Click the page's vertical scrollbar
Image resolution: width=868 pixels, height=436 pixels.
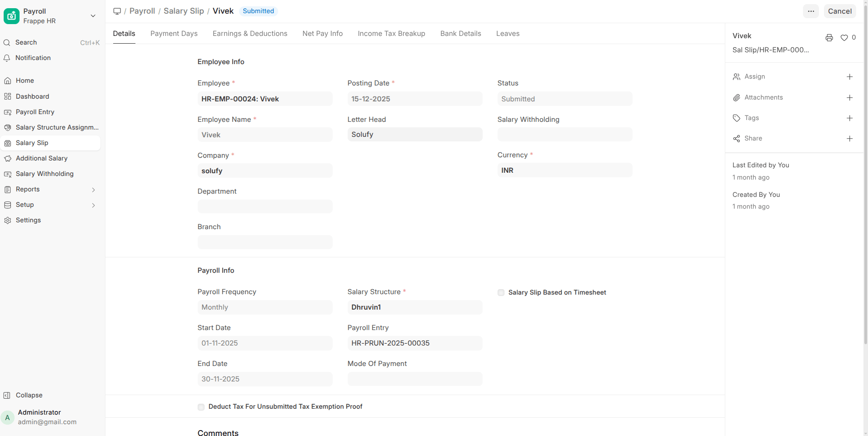(x=865, y=182)
